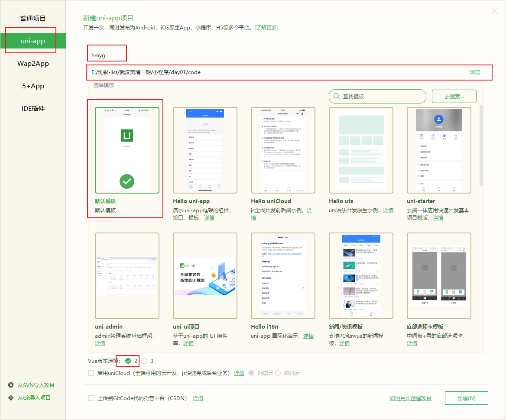Close the new project dialog
Viewport: 506px width, 420px height.
click(494, 11)
